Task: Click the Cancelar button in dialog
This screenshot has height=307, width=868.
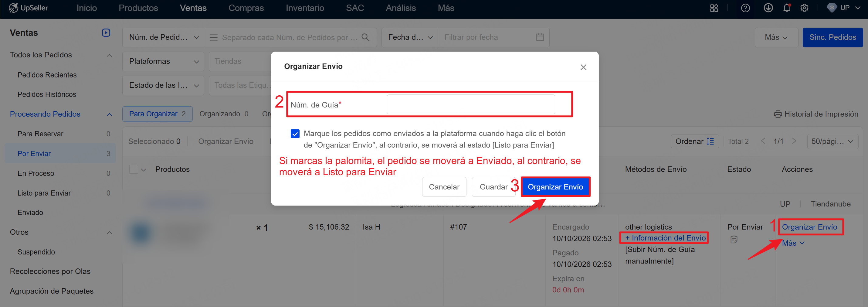Action: pyautogui.click(x=444, y=187)
